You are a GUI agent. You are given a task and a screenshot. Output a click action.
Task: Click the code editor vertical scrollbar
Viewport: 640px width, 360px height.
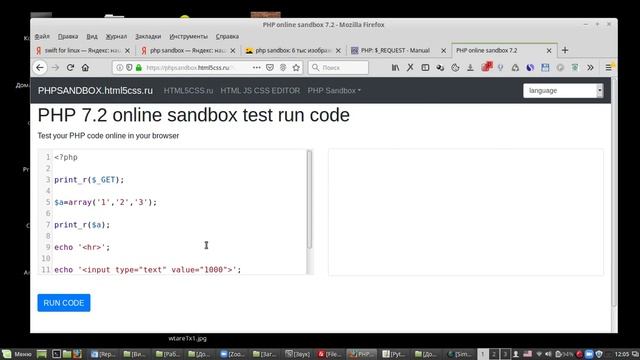[309, 199]
